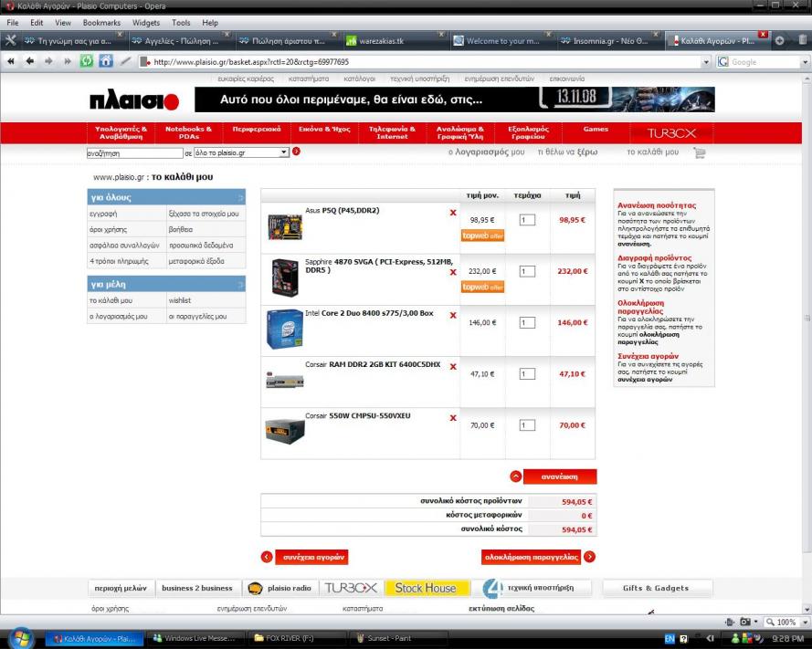Click the Stock House banner
The width and height of the screenshot is (812, 649).
pyautogui.click(x=427, y=588)
